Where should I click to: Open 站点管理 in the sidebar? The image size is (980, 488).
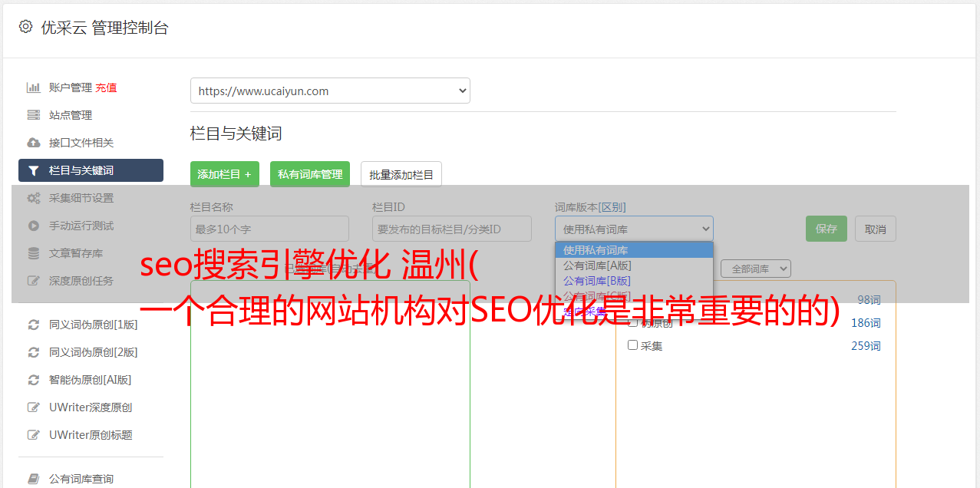click(x=71, y=115)
